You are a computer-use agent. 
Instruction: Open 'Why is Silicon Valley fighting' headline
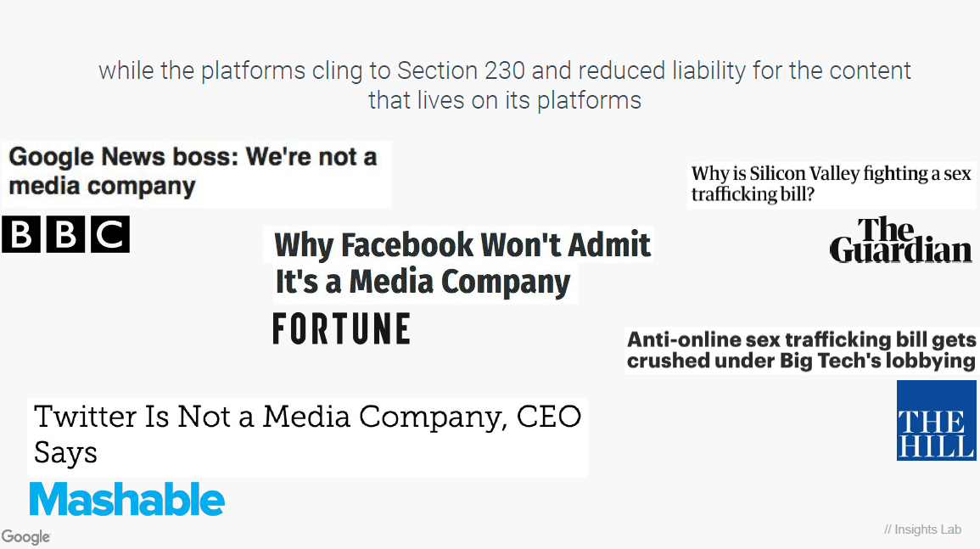832,184
